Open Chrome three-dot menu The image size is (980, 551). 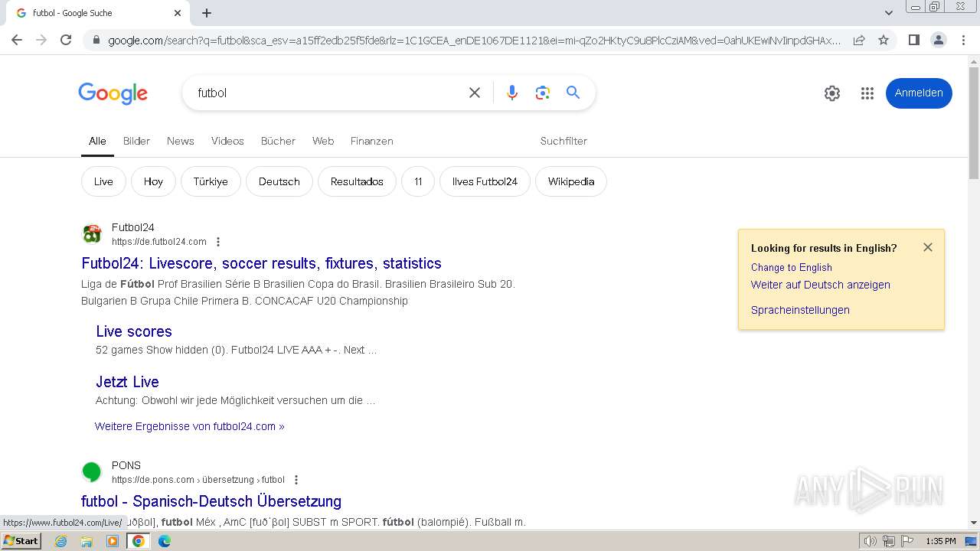[x=964, y=40]
